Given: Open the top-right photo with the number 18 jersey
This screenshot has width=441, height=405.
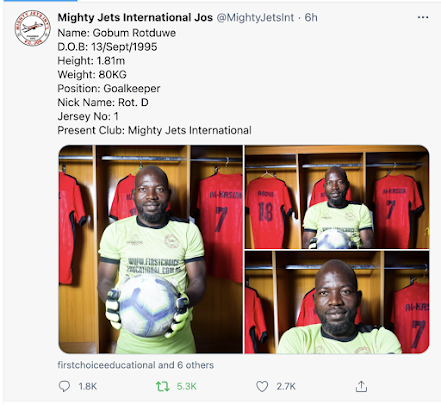Looking at the screenshot, I should pos(337,197).
